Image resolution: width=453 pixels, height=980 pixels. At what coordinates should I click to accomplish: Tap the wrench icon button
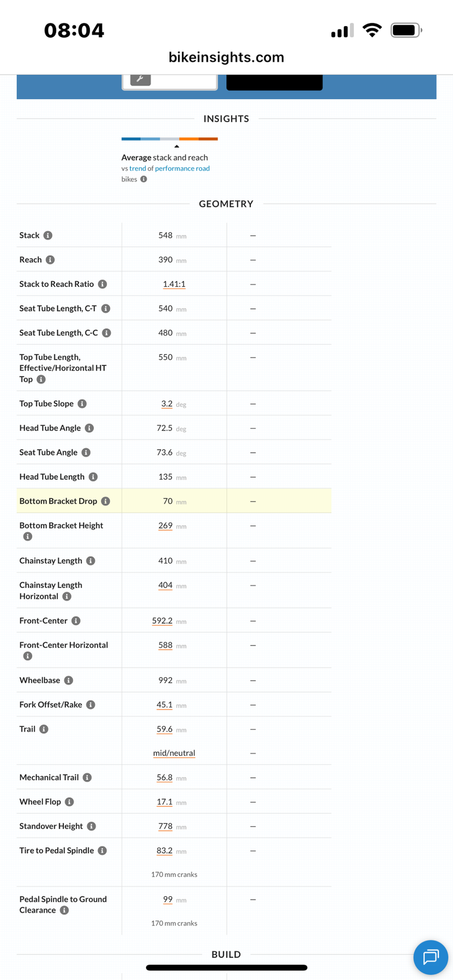pos(140,79)
